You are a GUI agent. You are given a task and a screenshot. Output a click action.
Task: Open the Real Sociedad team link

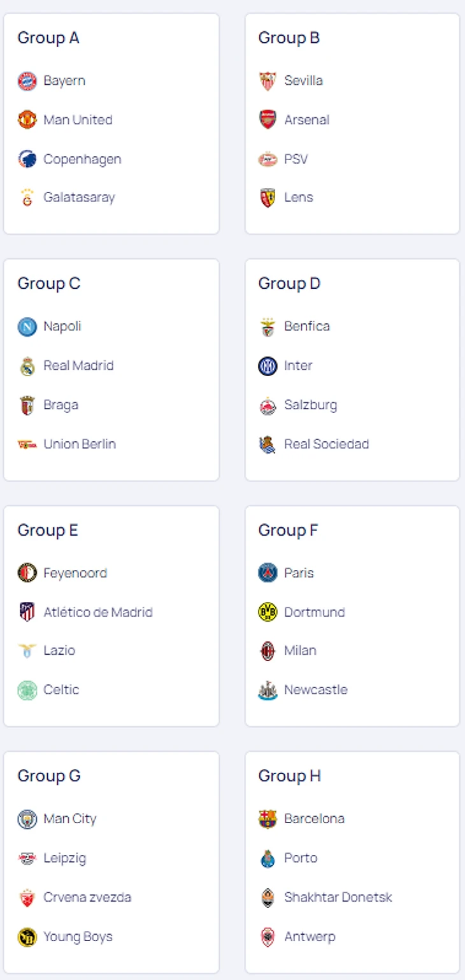pyautogui.click(x=327, y=444)
